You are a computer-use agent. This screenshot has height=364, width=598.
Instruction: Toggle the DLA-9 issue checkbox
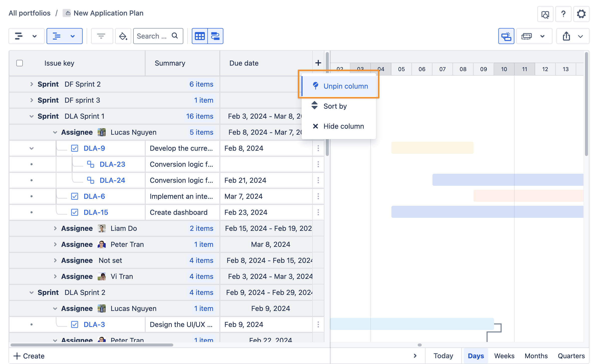(75, 148)
